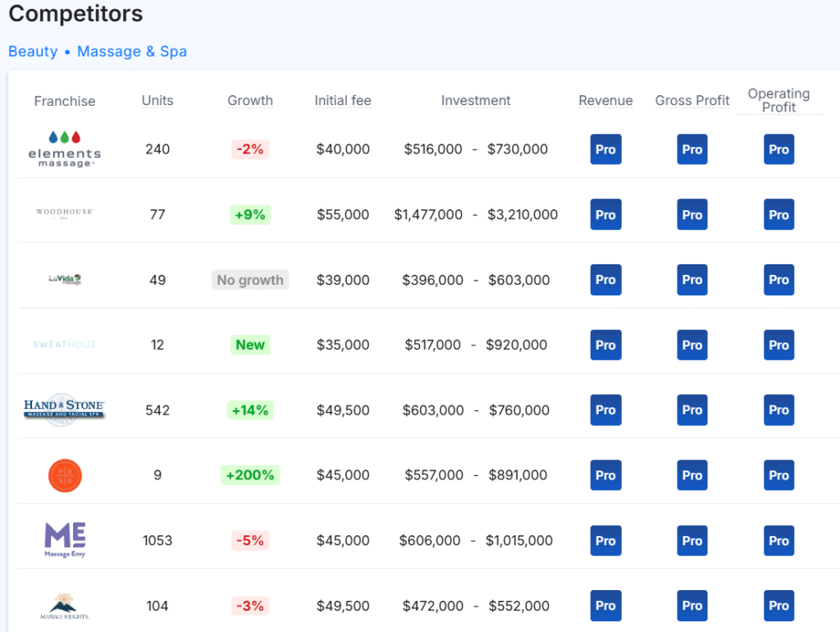View LaVida gross profit via Pro button

pos(692,280)
